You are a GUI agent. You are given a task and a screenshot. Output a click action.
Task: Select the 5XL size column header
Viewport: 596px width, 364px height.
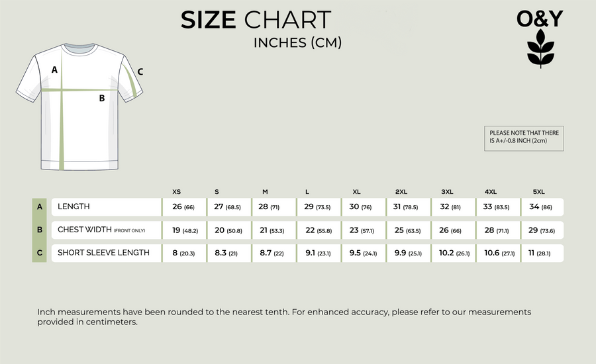click(x=539, y=192)
